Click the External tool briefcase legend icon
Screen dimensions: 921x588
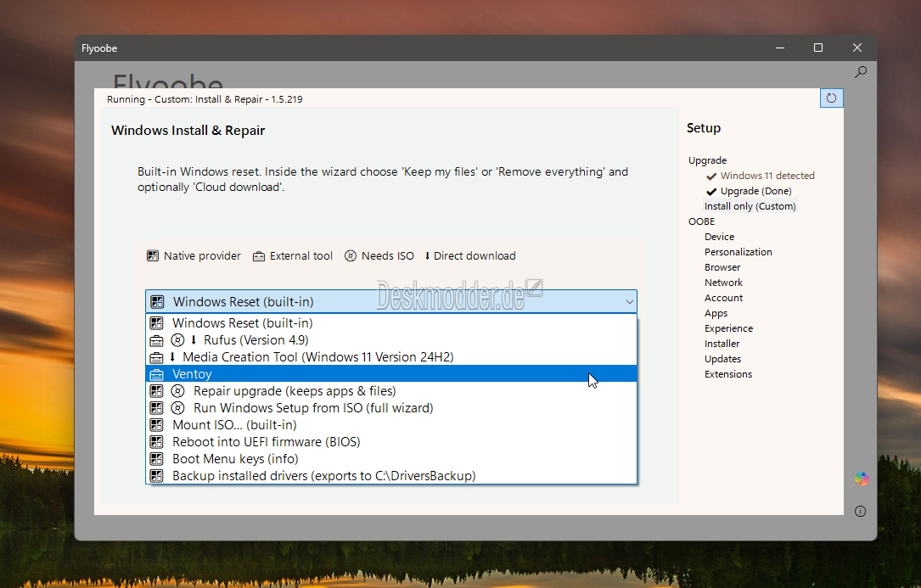[258, 256]
